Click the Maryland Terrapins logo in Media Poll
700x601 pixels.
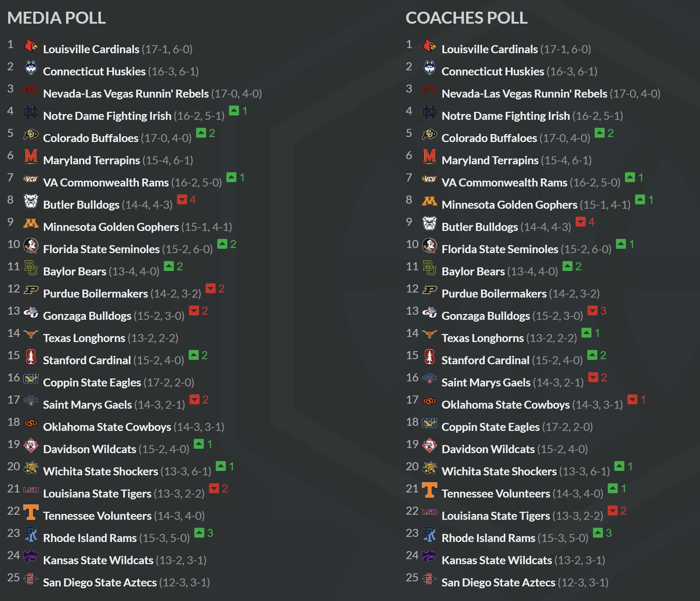coord(31,157)
